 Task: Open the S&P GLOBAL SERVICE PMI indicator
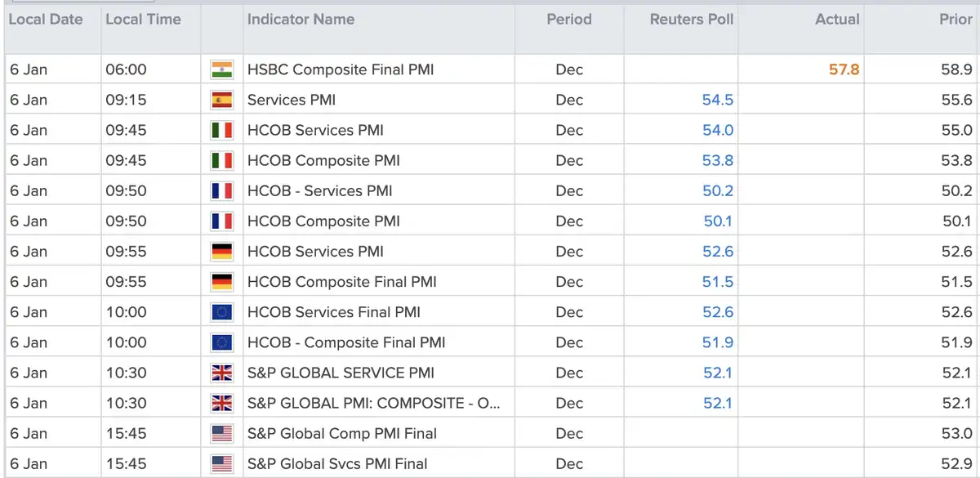[341, 372]
